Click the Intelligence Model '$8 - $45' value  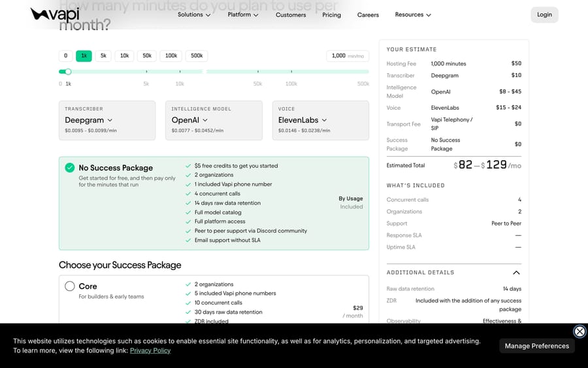[x=510, y=92]
